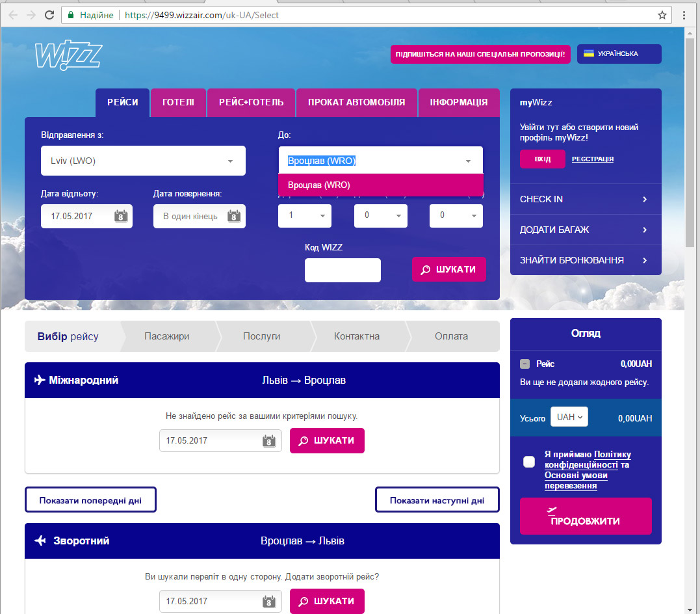Click the Ukrainian flag language icon
The width and height of the screenshot is (700, 614).
589,53
